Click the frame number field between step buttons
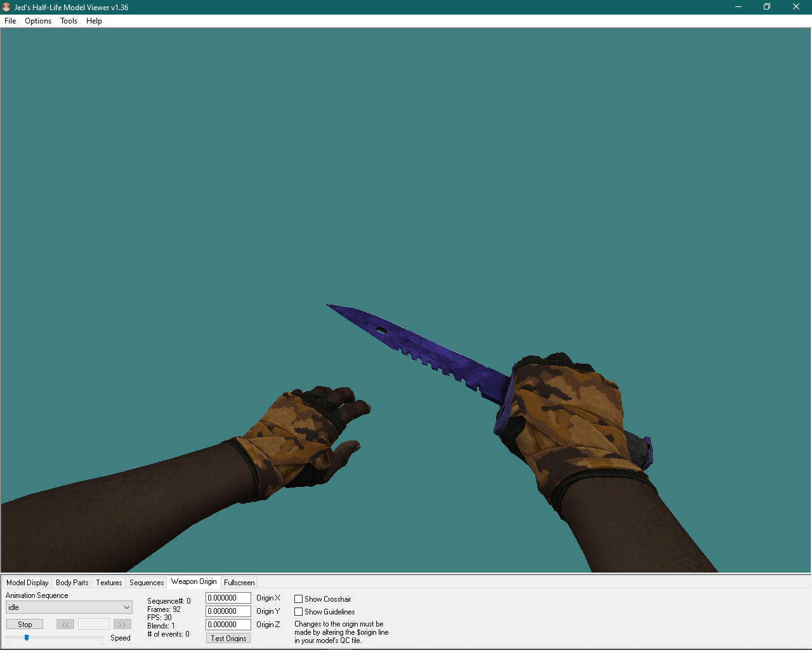Screen dimensions: 812x650 click(x=94, y=625)
